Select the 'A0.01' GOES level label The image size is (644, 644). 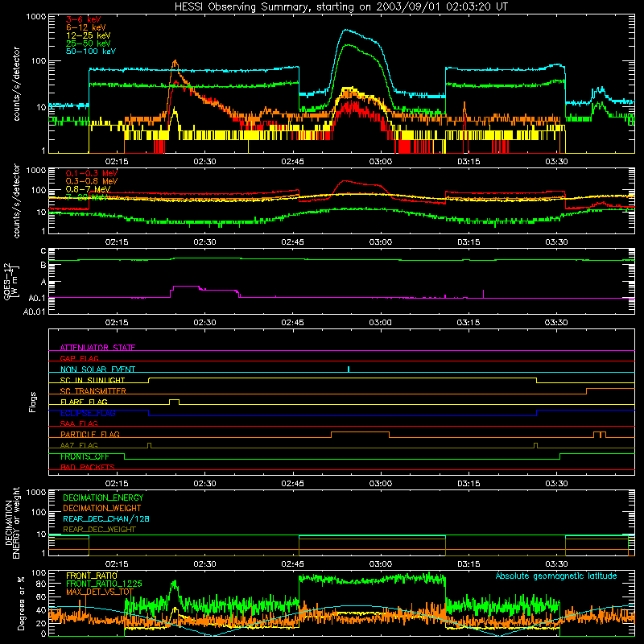tap(34, 312)
